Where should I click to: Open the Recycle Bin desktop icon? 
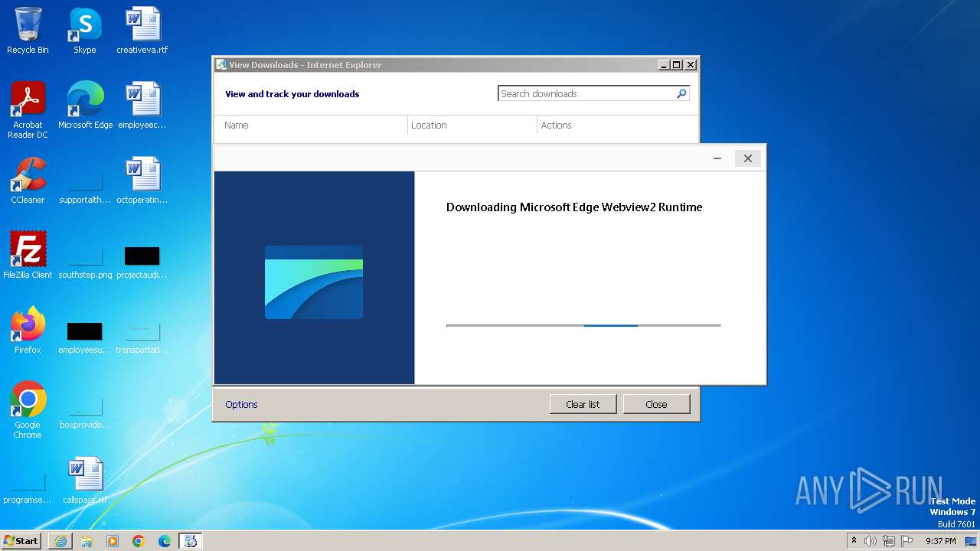click(28, 31)
